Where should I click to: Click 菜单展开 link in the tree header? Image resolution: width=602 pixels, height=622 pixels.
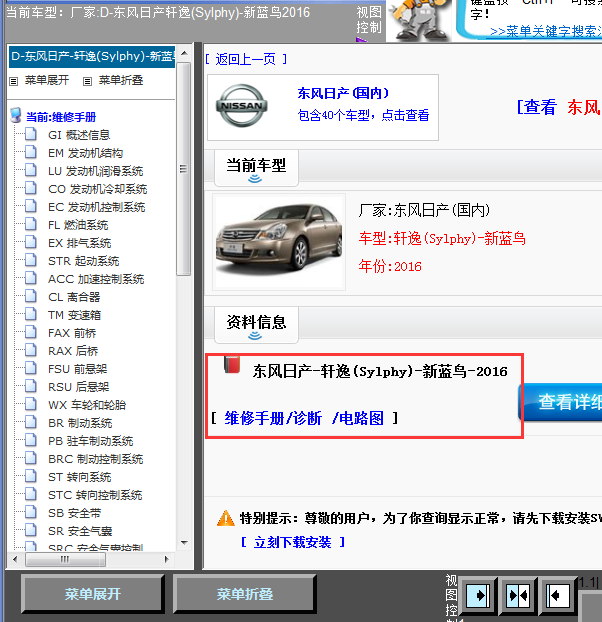(x=47, y=80)
